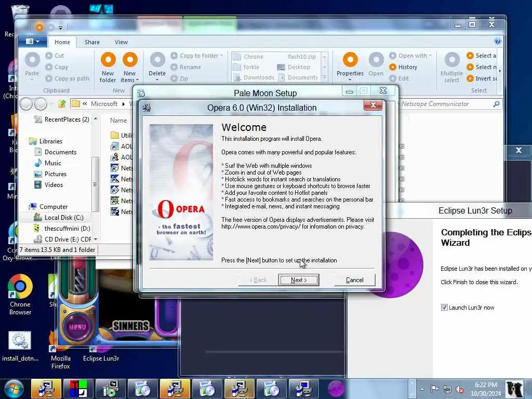Click History in the ribbon
The height and width of the screenshot is (399, 532).
[403, 67]
